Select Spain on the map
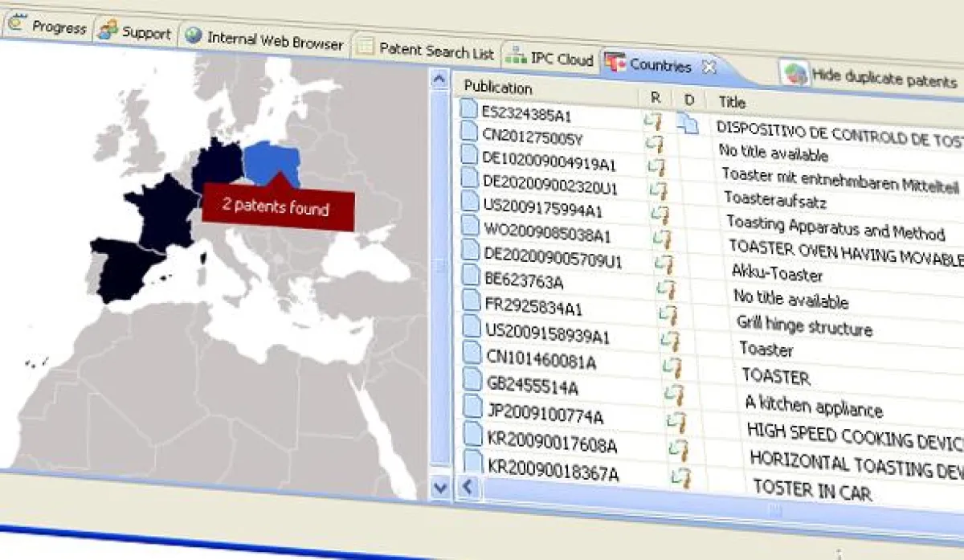 [x=125, y=269]
